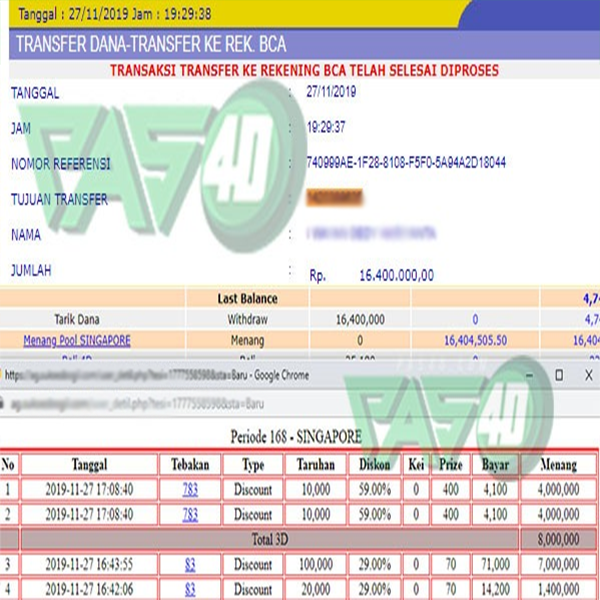The width and height of the screenshot is (600, 600).
Task: Click the 8,000,000 total 3D value
Action: pos(558,539)
